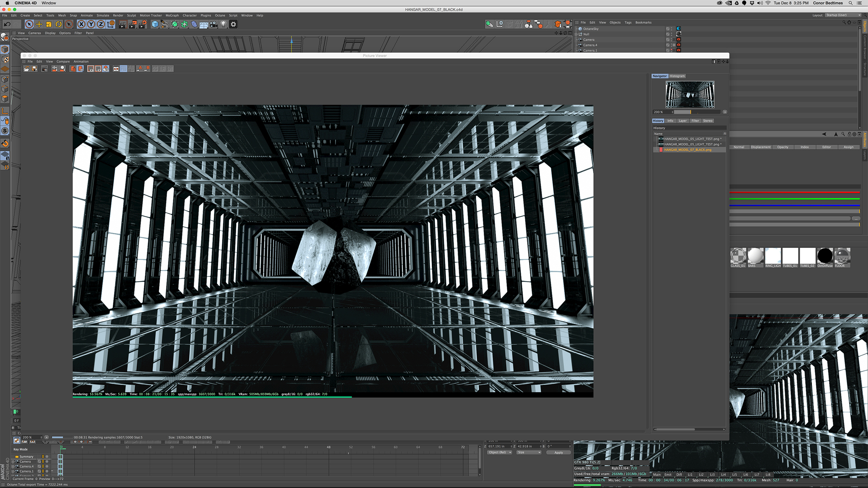
Task: Expand Camera.4 track in timeline
Action: 13,466
